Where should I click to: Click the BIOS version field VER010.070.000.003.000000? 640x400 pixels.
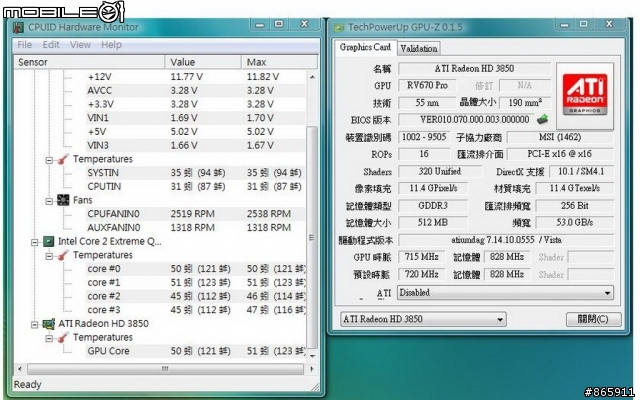click(466, 120)
